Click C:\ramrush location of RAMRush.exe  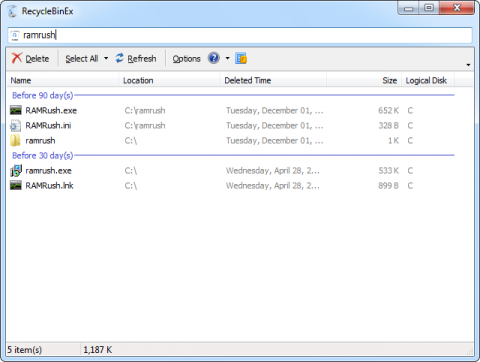(x=145, y=110)
